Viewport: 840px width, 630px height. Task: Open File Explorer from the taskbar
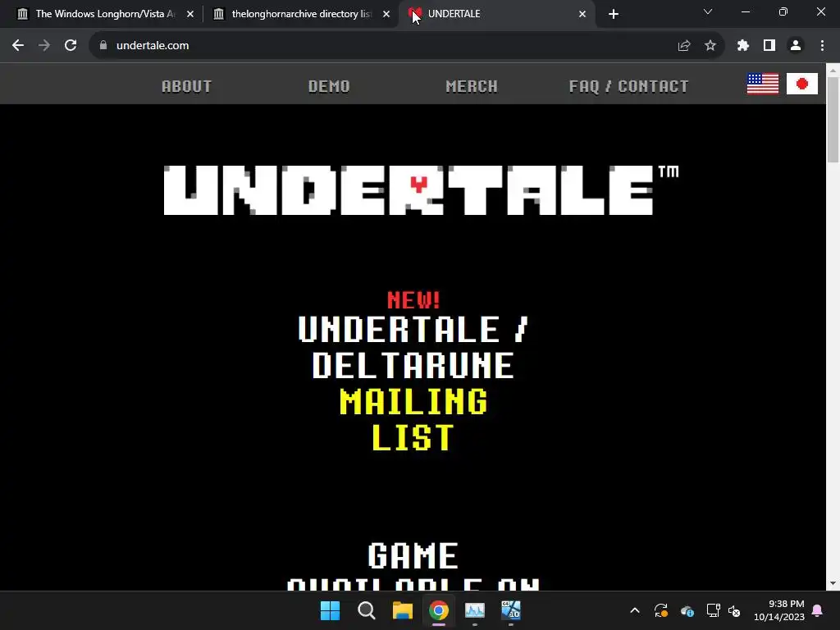point(402,610)
